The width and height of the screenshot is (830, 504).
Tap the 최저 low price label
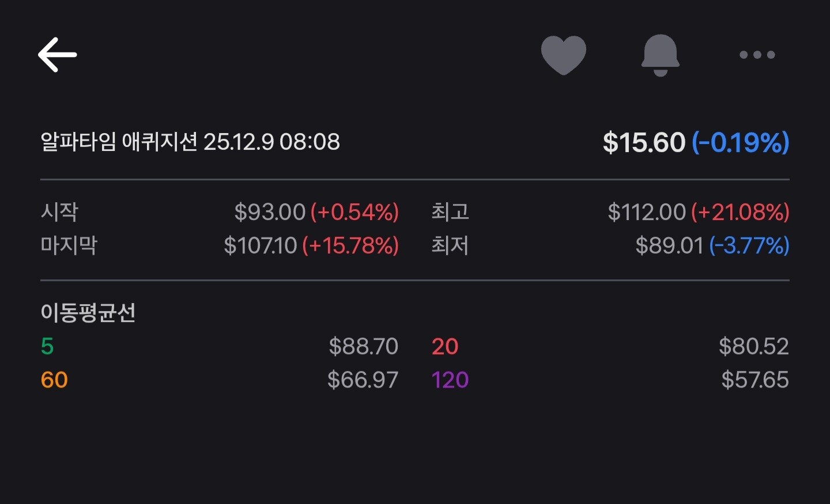point(450,245)
